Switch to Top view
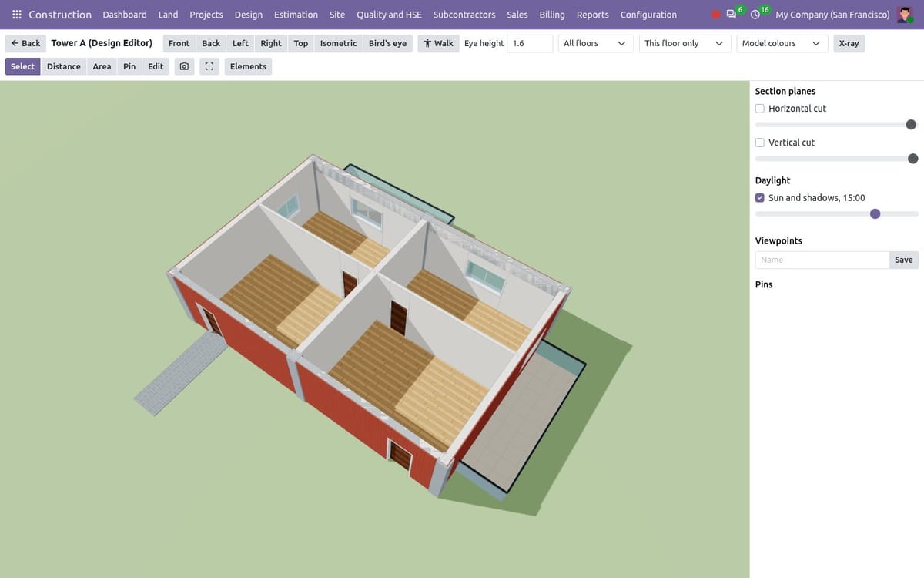Image resolution: width=924 pixels, height=578 pixels. click(301, 43)
